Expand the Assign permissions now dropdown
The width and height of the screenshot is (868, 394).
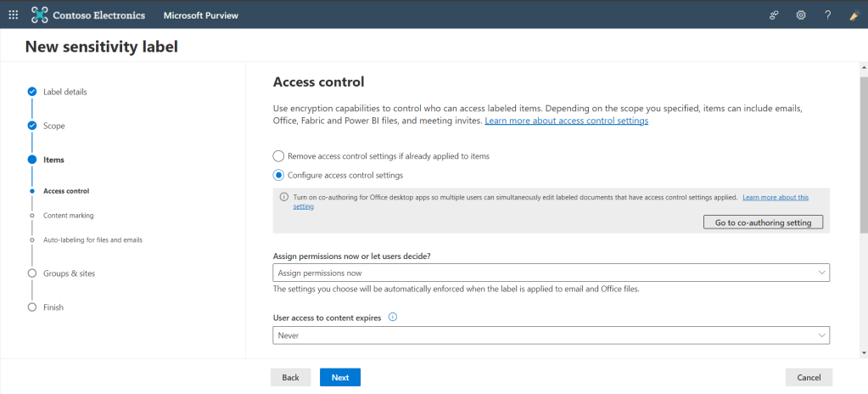(552, 273)
